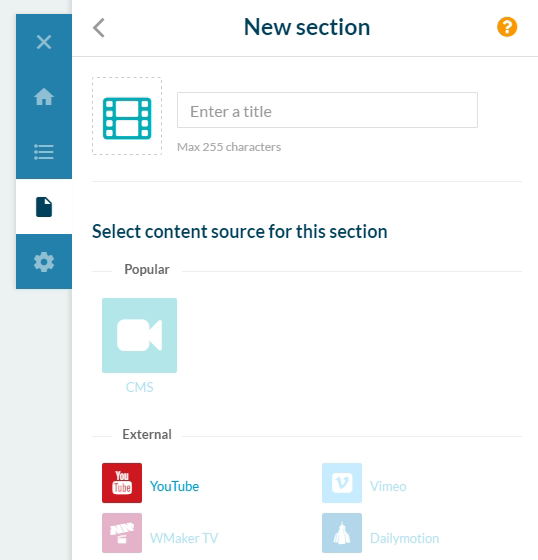
Task: Select the Dailymotion text link
Action: pos(404,538)
